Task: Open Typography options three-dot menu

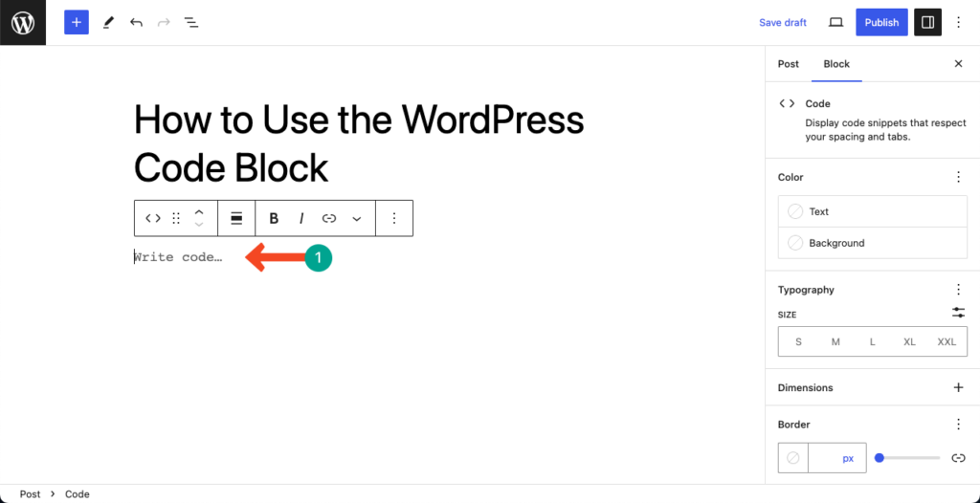Action: [x=958, y=290]
